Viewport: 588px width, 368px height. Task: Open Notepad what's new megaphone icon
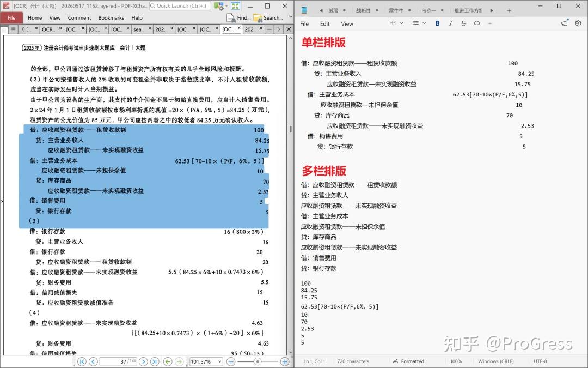coord(565,23)
